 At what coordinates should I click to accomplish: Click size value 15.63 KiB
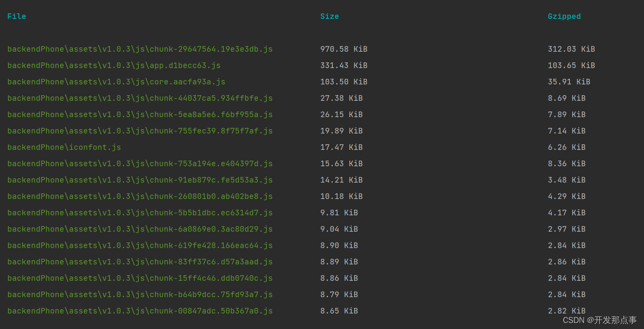point(341,164)
